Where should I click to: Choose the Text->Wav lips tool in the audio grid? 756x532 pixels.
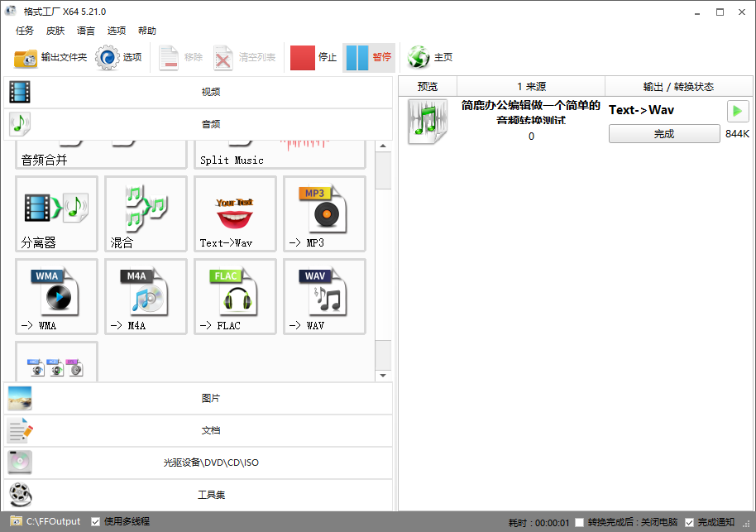point(235,213)
